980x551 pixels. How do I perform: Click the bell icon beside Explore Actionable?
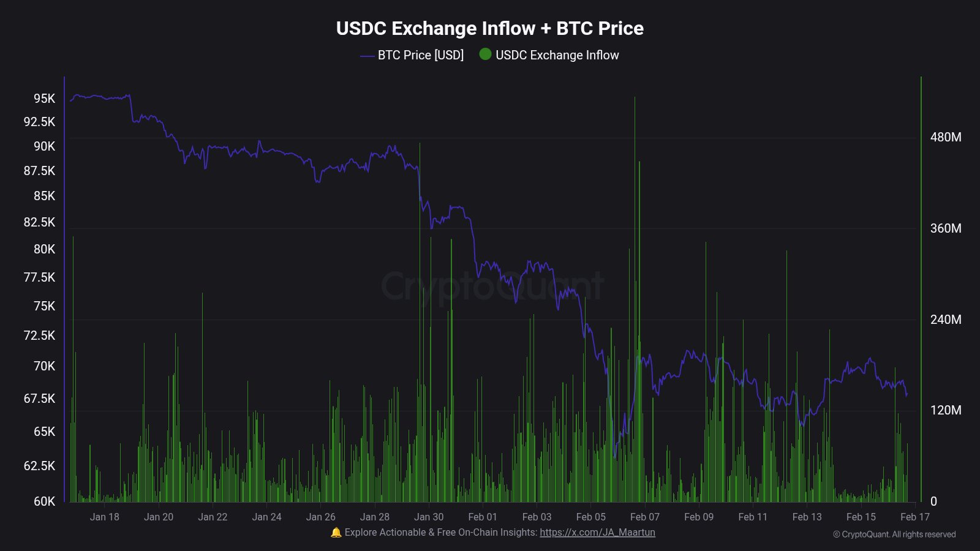(336, 533)
